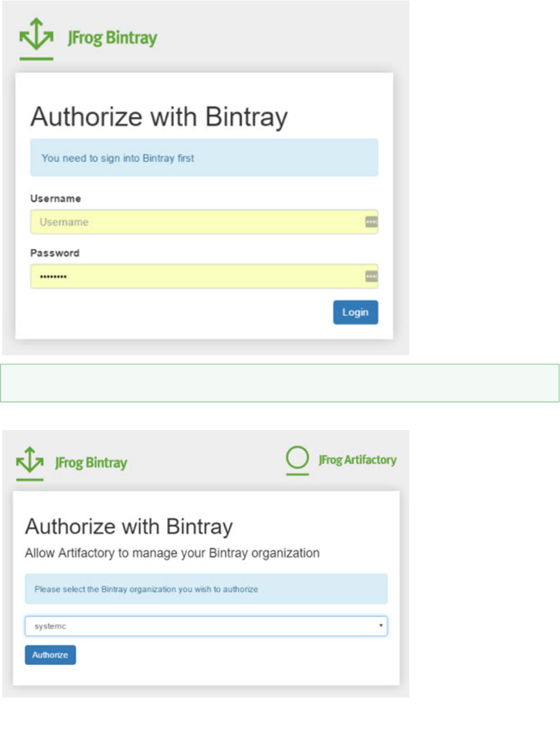The image size is (560, 755).
Task: Click the Bintray arrow logo above the login form
Action: tap(36, 36)
